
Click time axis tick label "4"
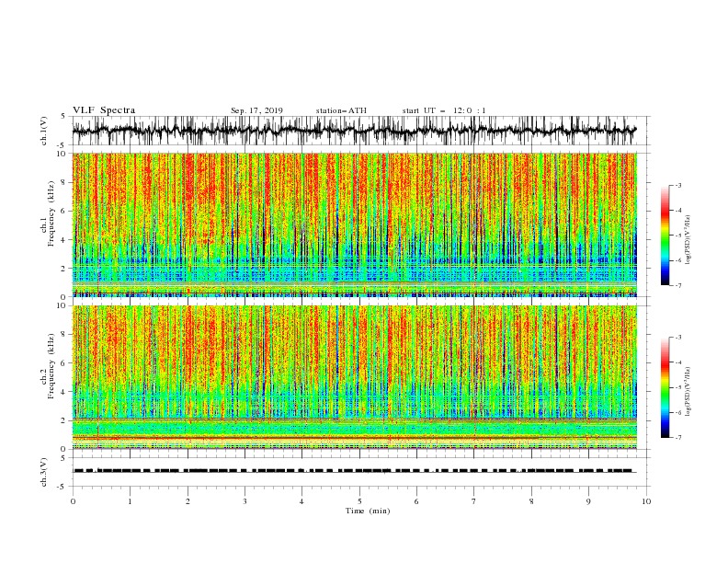point(301,501)
